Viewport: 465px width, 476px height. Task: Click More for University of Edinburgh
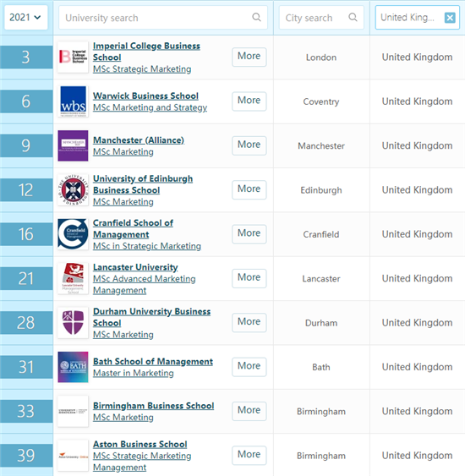pyautogui.click(x=249, y=189)
